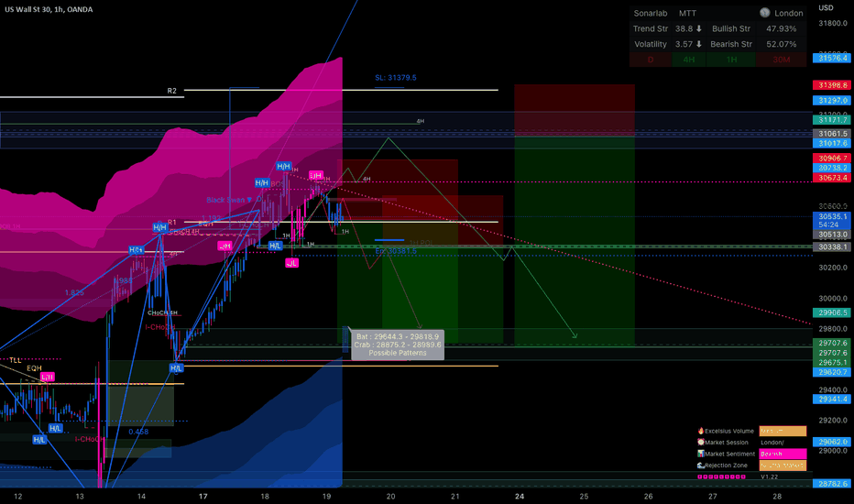The width and height of the screenshot is (854, 504).
Task: Click the pink L/L swing label
Action: coord(292,263)
